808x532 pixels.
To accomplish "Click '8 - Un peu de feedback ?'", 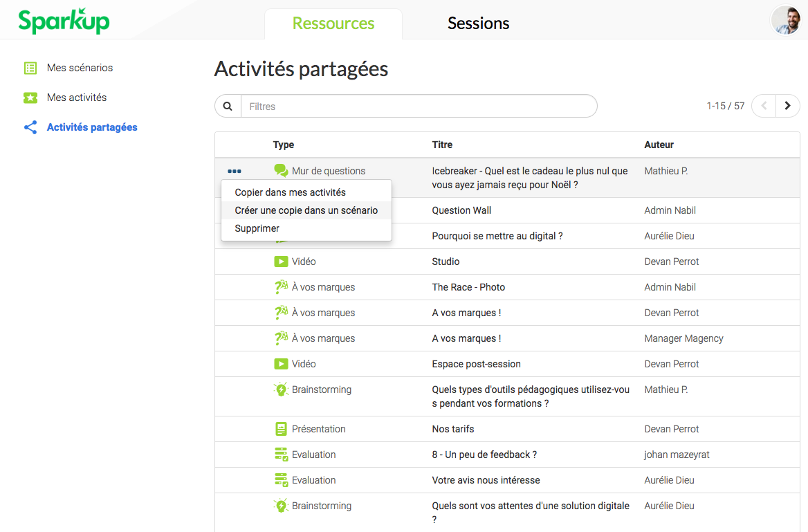I will (x=484, y=455).
